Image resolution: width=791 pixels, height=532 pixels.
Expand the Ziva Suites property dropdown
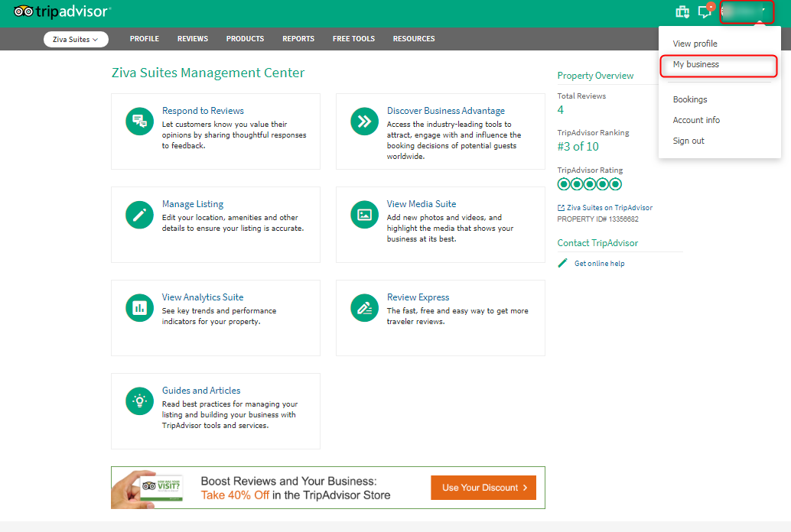[76, 39]
